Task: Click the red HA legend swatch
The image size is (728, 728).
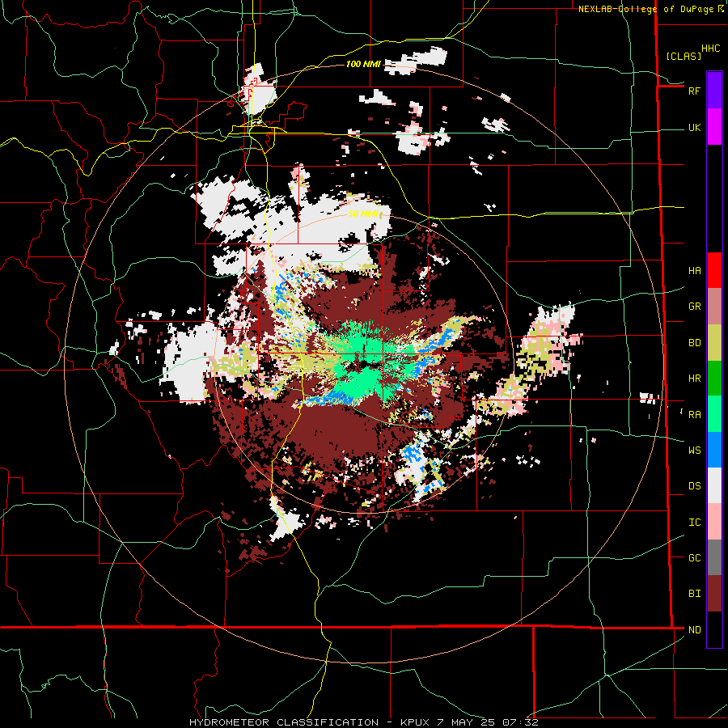Action: (714, 270)
